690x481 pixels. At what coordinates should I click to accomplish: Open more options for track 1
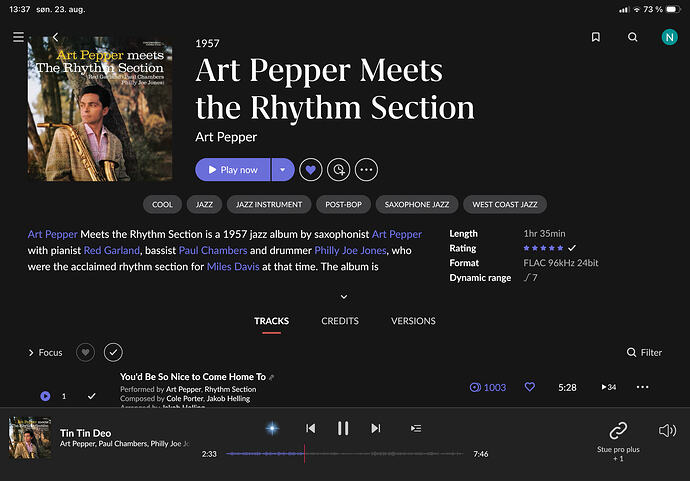pyautogui.click(x=642, y=387)
